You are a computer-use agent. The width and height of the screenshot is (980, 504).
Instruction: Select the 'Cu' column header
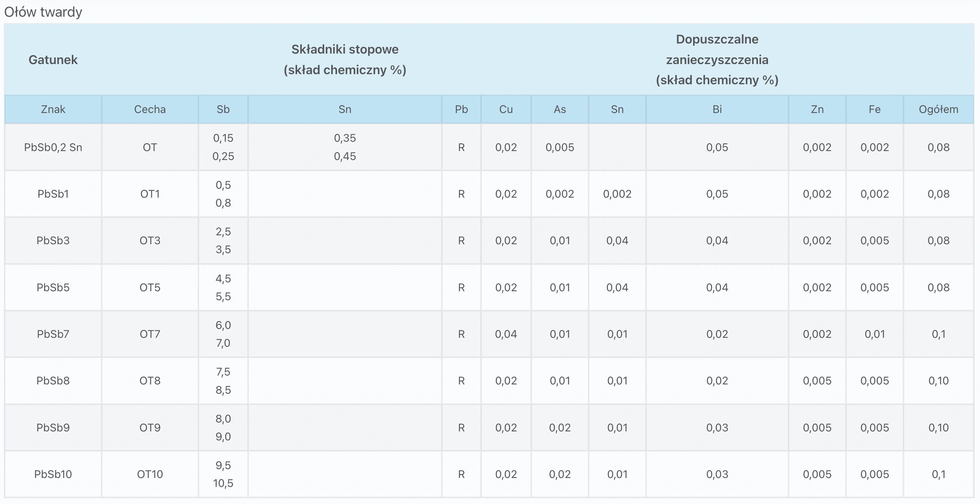coord(506,109)
